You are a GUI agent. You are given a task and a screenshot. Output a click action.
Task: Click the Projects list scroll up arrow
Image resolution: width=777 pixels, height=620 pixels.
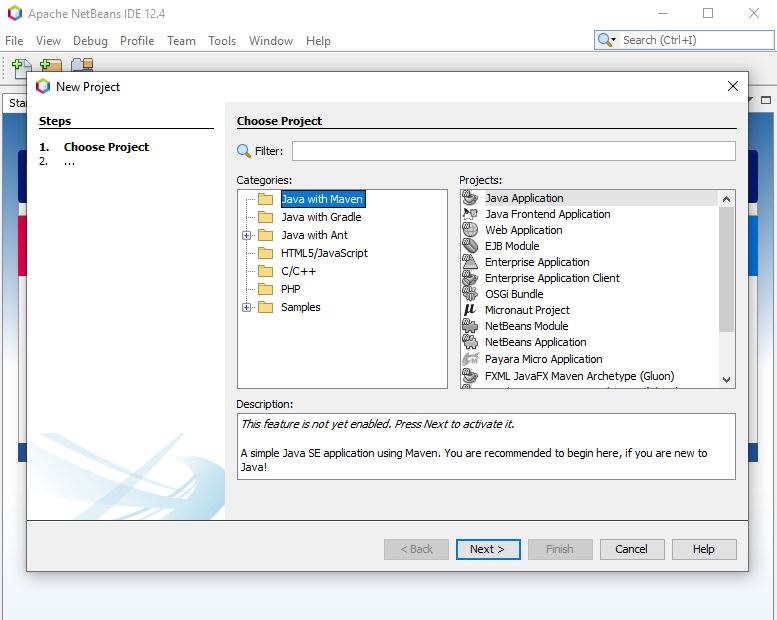(x=726, y=199)
